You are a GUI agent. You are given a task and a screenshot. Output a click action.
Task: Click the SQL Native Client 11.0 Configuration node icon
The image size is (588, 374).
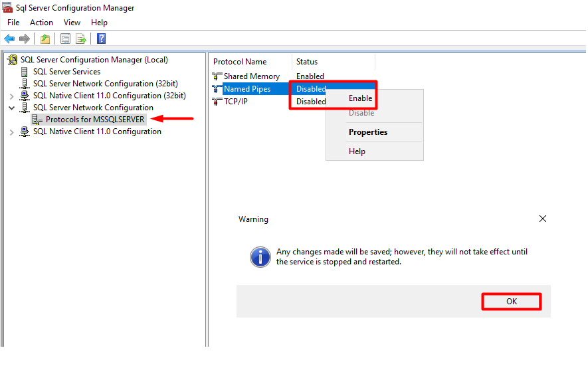point(25,132)
